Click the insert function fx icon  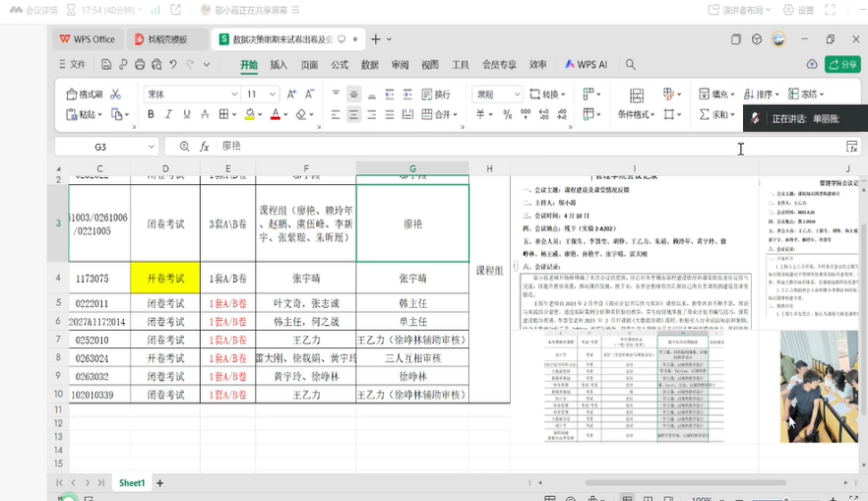tap(205, 146)
